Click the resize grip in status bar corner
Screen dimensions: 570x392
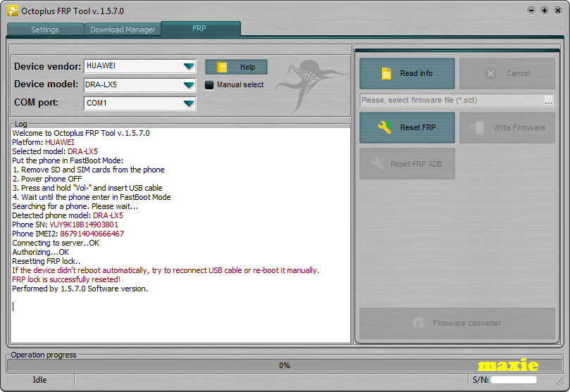pyautogui.click(x=559, y=381)
